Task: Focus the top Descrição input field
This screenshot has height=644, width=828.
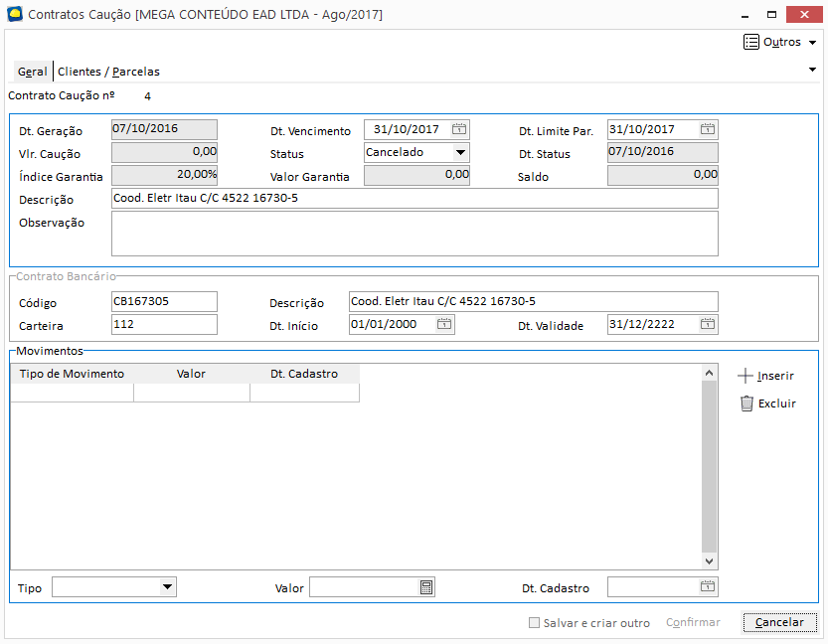Action: (414, 199)
